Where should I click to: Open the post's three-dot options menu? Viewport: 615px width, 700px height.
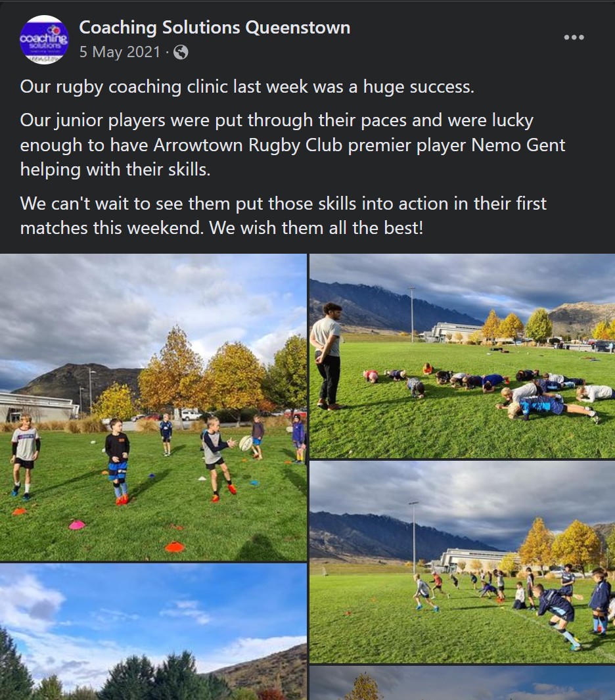574,37
